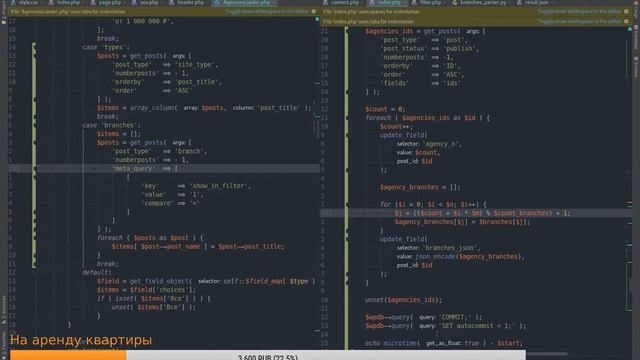640x360 pixels.
Task: Click $agency_branches = []; line
Action: click(420, 187)
